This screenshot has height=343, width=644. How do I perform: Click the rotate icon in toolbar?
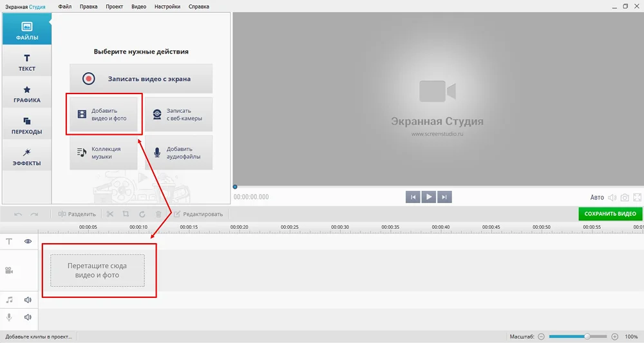click(x=142, y=214)
